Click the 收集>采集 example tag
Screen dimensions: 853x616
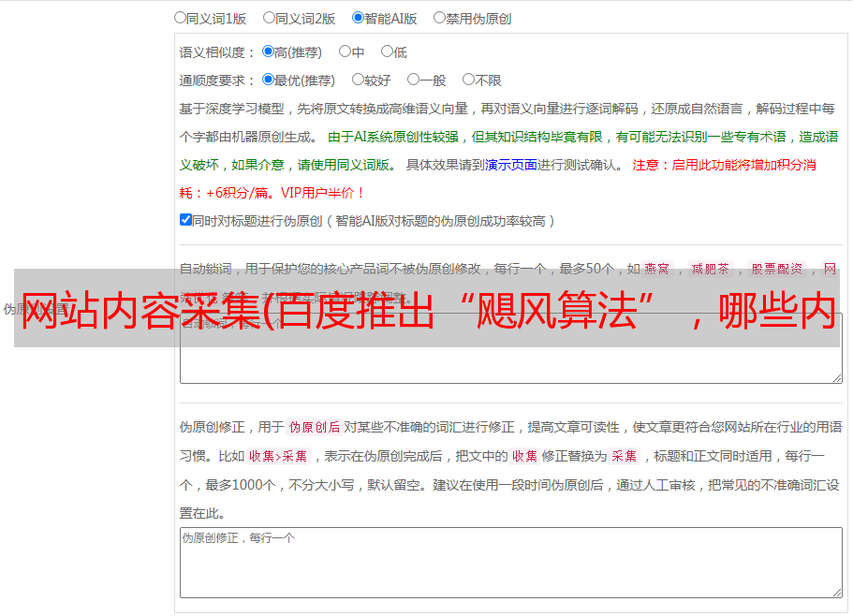coord(278,456)
